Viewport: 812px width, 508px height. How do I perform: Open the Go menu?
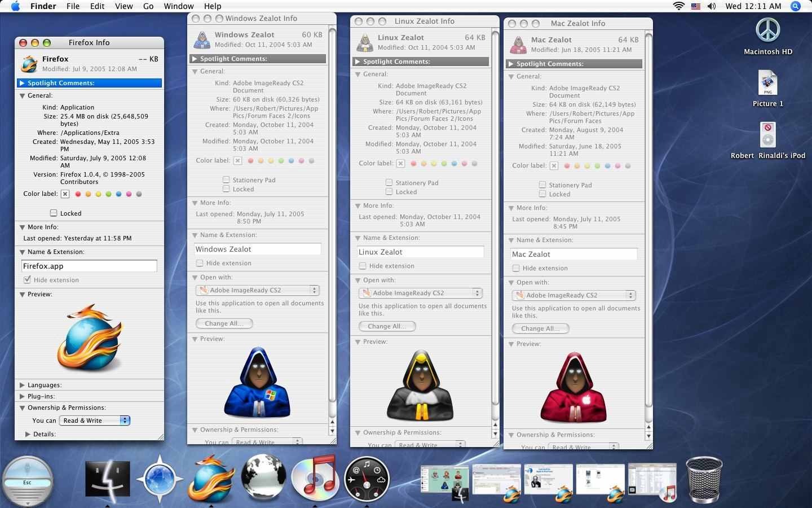coord(148,6)
